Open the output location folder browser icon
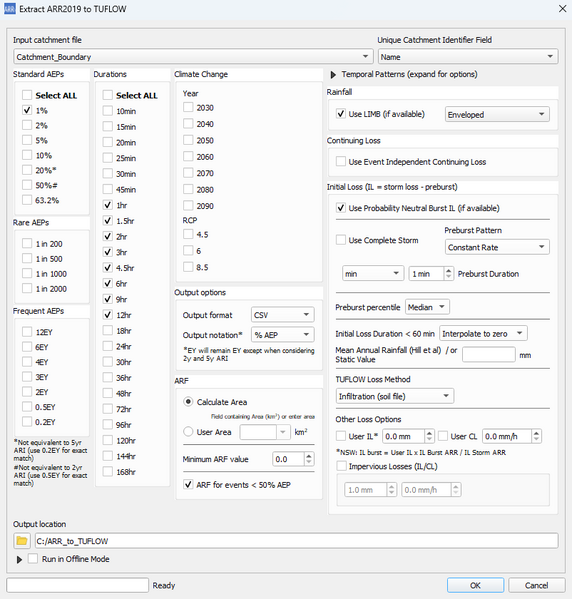Screen dimensions: 572x599 (x=22, y=541)
